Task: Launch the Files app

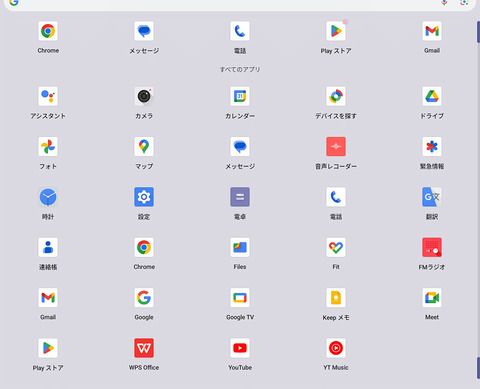Action: click(x=240, y=247)
